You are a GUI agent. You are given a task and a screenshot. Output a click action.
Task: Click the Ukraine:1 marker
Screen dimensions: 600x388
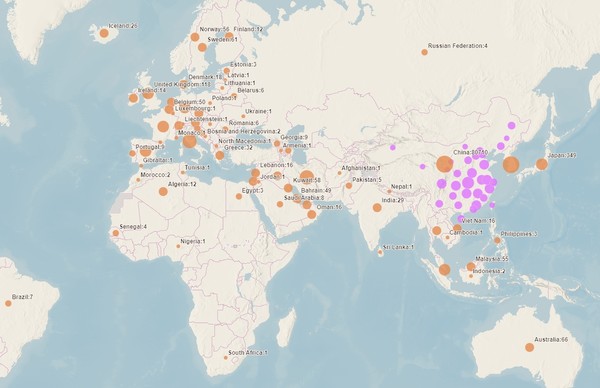pyautogui.click(x=243, y=116)
